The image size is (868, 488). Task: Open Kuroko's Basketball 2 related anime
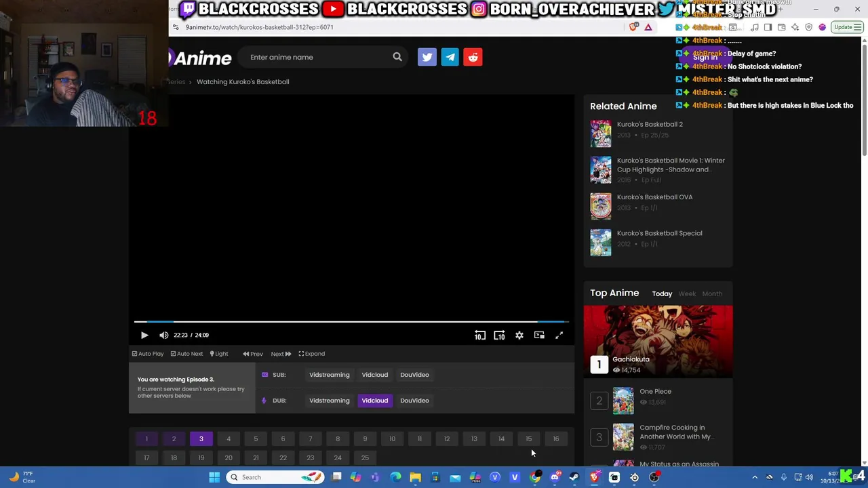pyautogui.click(x=650, y=124)
